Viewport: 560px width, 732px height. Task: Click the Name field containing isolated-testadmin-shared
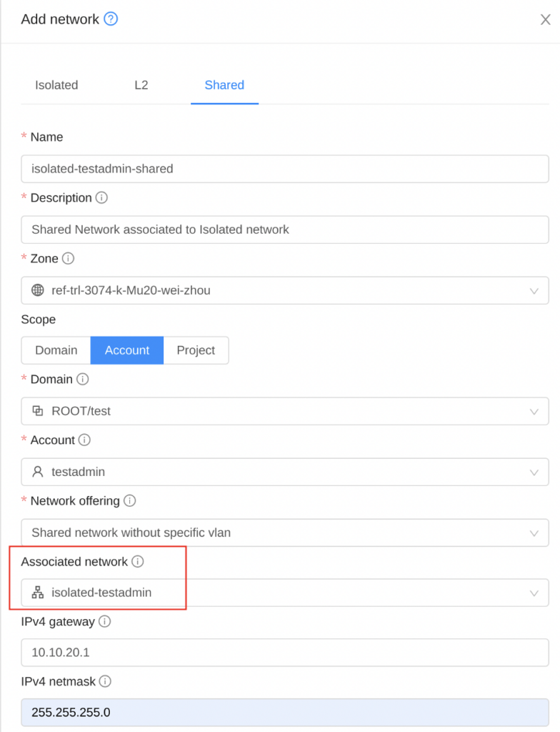tap(286, 169)
